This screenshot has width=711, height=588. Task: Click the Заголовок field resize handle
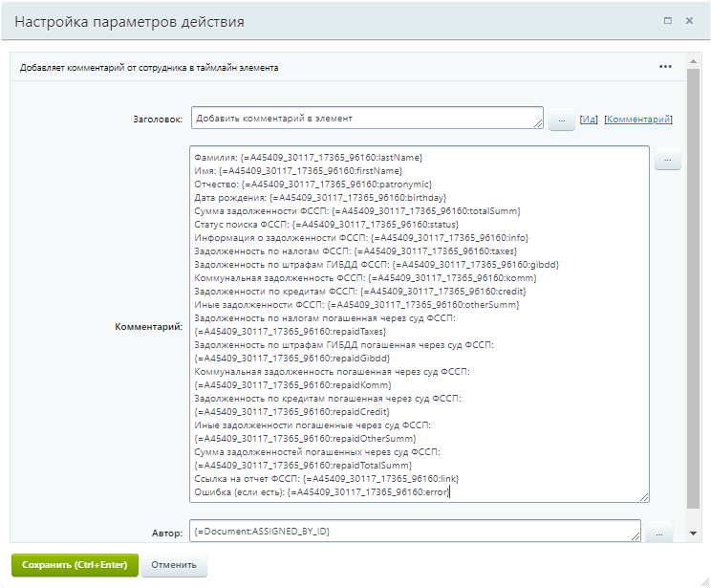[539, 123]
